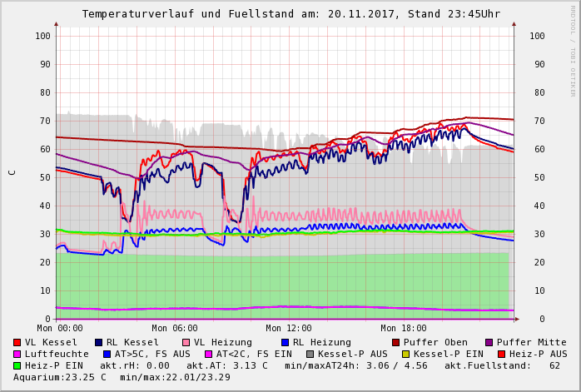Click the Mon 06:00 time axis label

coord(175,328)
